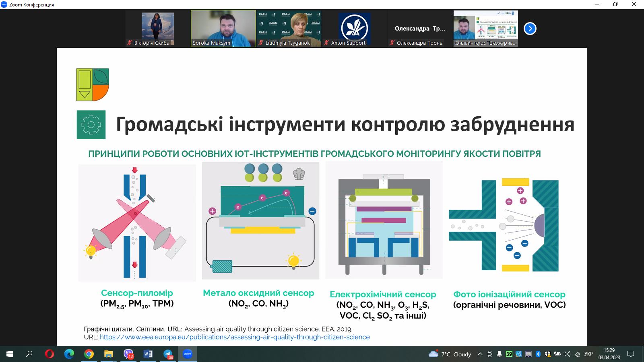Open Windows Search from the taskbar
Screen dimensions: 644x362
coord(29,354)
